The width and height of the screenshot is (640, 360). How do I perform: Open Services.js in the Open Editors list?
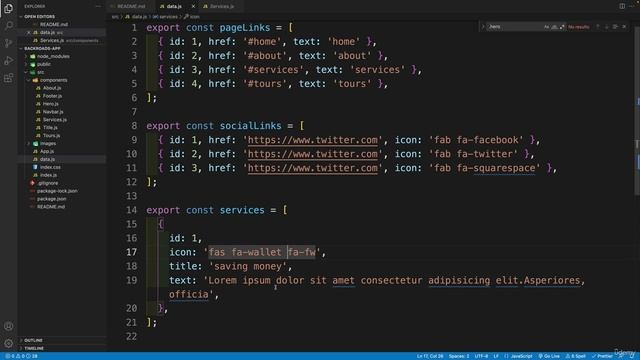(52, 40)
